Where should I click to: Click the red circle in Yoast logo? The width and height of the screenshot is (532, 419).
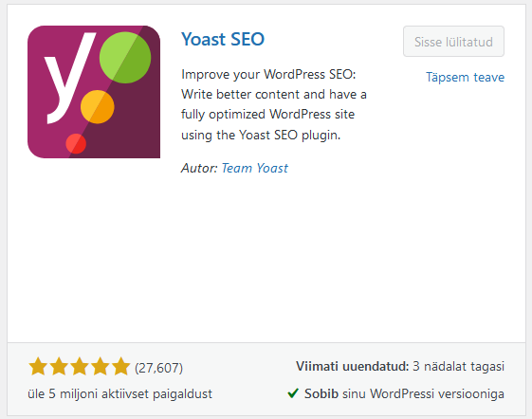pos(76,143)
